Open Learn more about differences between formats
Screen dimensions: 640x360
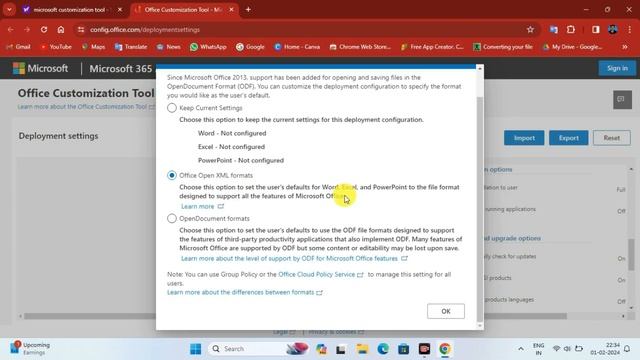(244, 292)
